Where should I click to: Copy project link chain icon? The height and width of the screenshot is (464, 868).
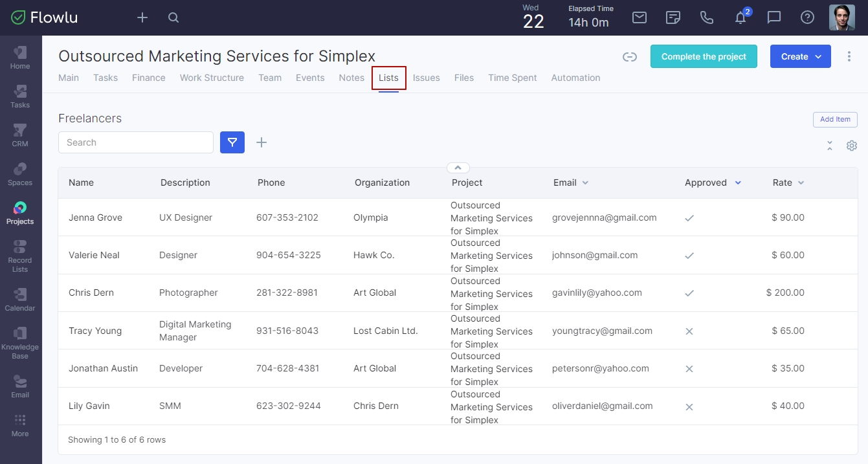pyautogui.click(x=630, y=57)
